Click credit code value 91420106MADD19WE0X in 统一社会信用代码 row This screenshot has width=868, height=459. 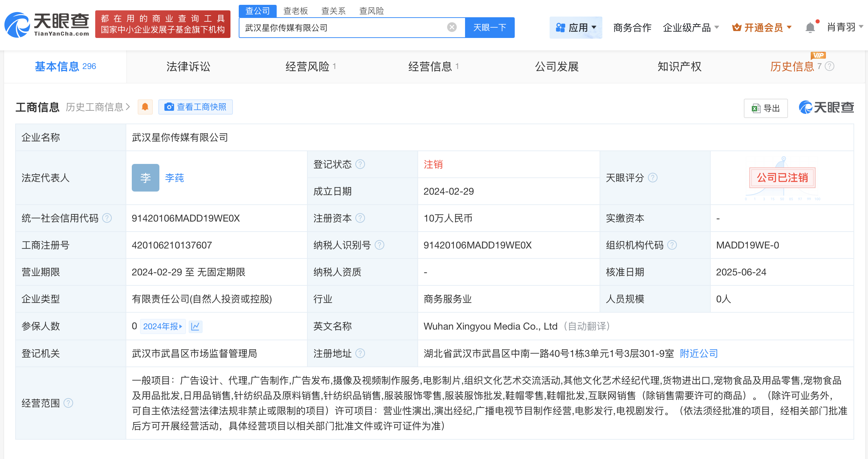click(186, 218)
